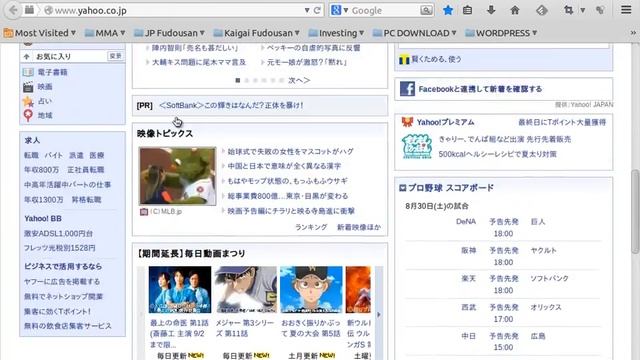Open the Yahoo! BB heading link
Image resolution: width=640 pixels, height=360 pixels.
click(43, 219)
